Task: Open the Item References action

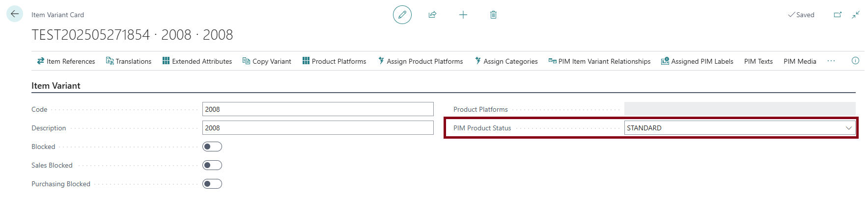Action: click(66, 61)
